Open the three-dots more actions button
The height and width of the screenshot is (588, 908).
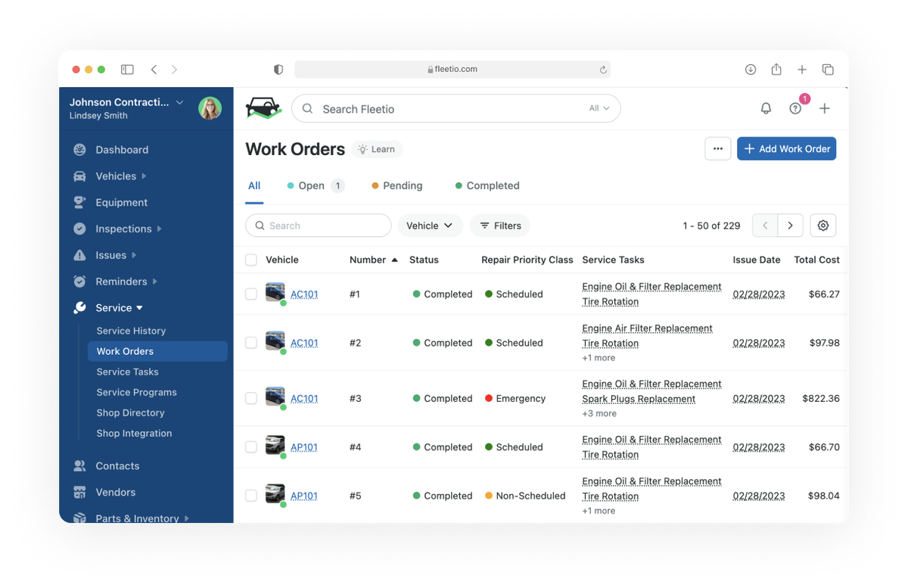718,148
